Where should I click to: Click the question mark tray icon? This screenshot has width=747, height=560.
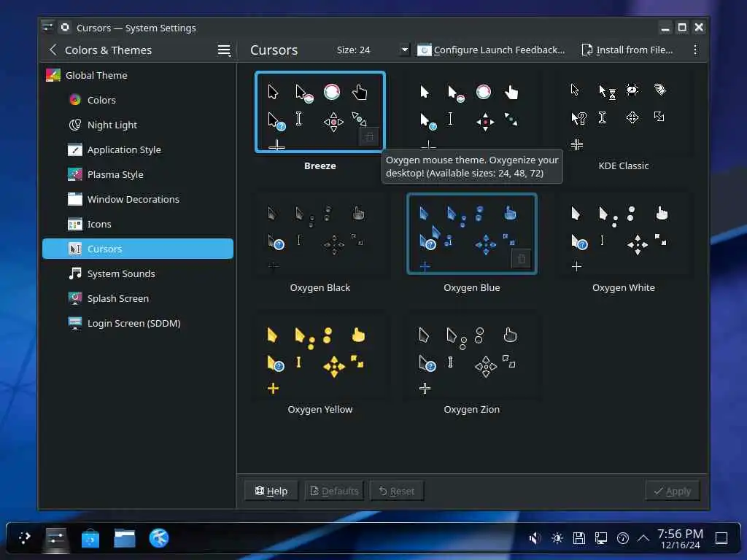[x=623, y=538]
